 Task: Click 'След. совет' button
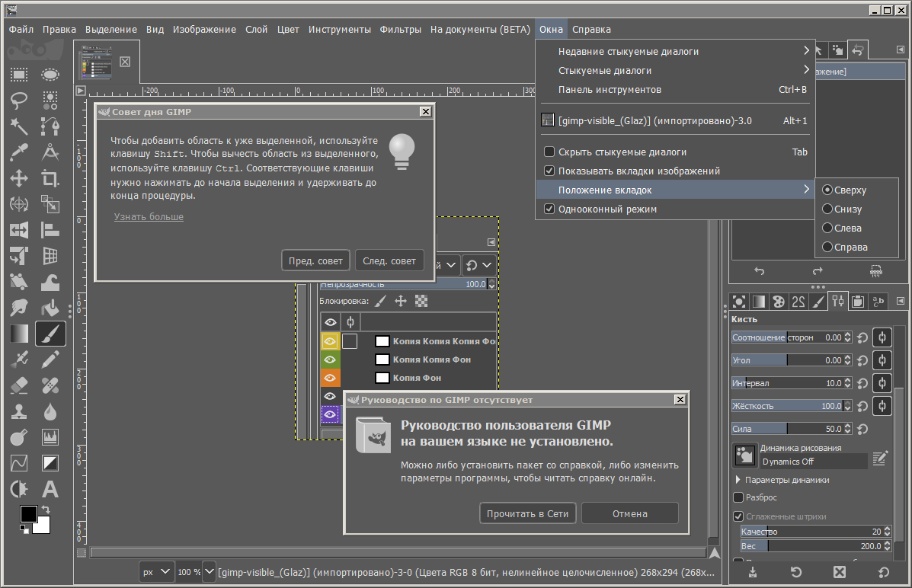coord(389,260)
